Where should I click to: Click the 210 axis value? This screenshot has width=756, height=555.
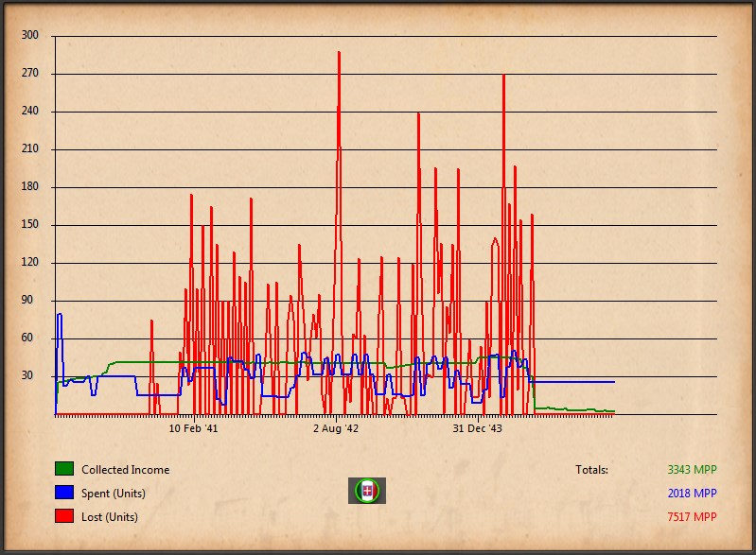30,148
